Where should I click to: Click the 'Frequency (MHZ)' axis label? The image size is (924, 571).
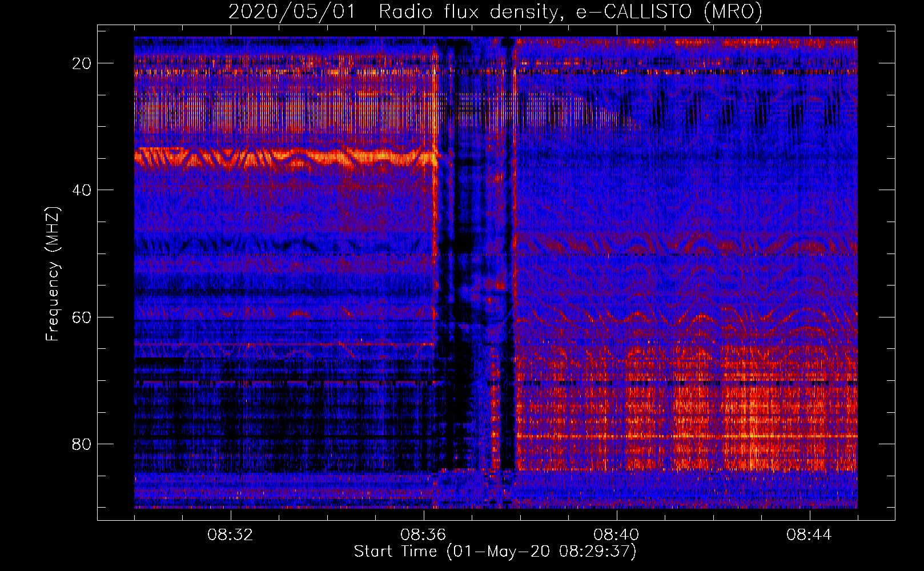[x=53, y=275]
